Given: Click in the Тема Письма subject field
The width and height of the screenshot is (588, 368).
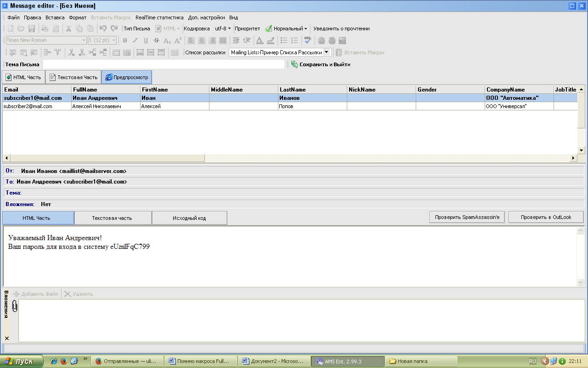Looking at the screenshot, I should 164,64.
